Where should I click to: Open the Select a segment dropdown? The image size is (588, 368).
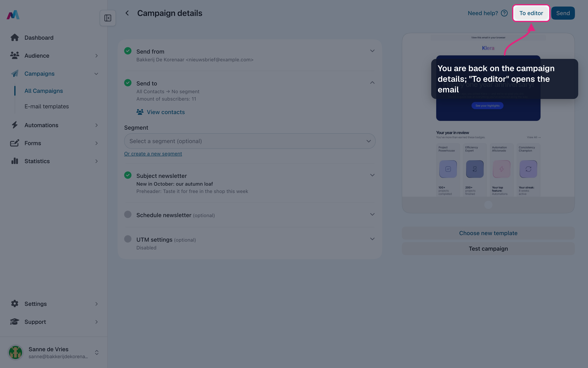(250, 141)
